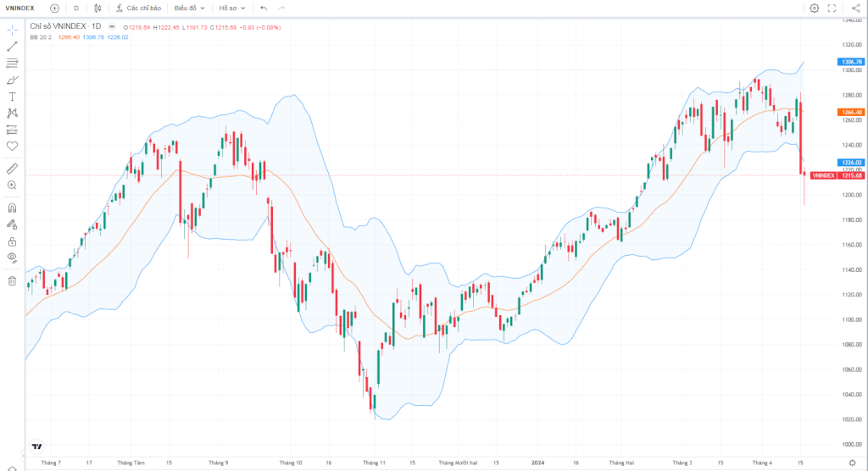Image resolution: width=868 pixels, height=471 pixels.
Task: Click the orange 1266.40 price axis label
Action: [x=851, y=113]
